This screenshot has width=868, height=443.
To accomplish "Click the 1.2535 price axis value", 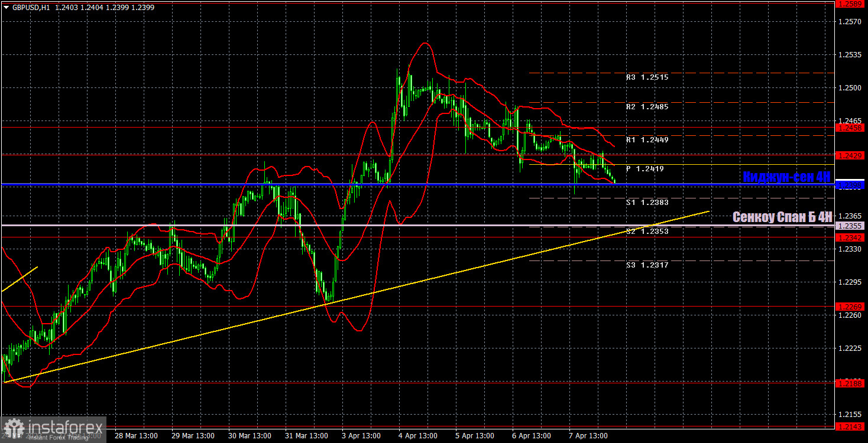I will tap(850, 55).
